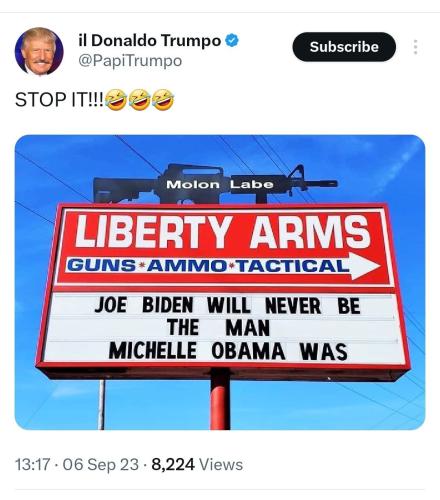The image size is (440, 500).
Task: Open the @PapiTrumpo handle link
Action: point(130,61)
